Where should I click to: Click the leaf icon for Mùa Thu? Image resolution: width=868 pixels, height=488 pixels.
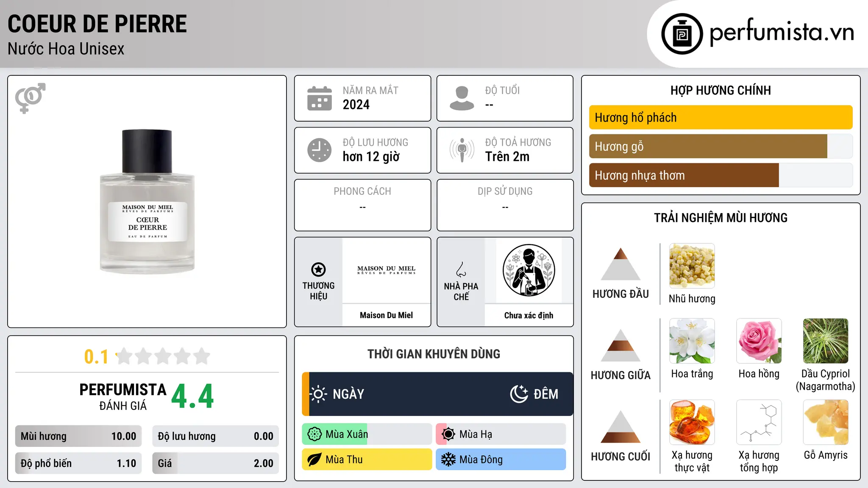[314, 460]
